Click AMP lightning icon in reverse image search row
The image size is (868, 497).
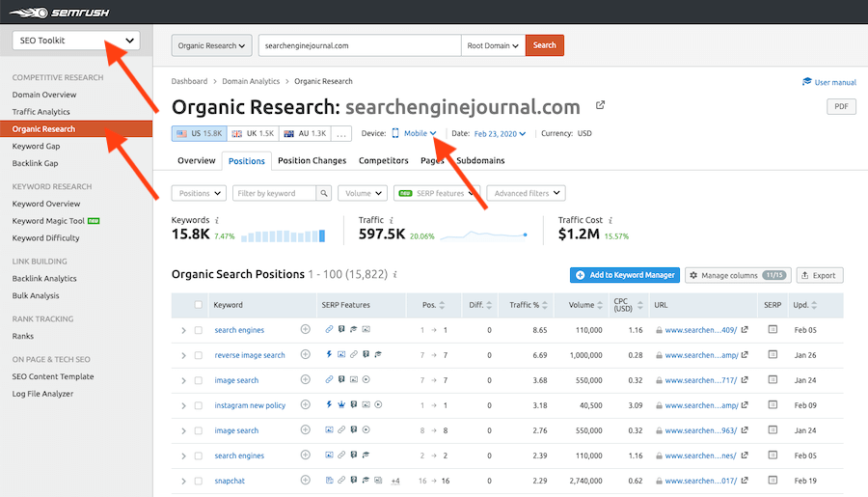point(329,354)
